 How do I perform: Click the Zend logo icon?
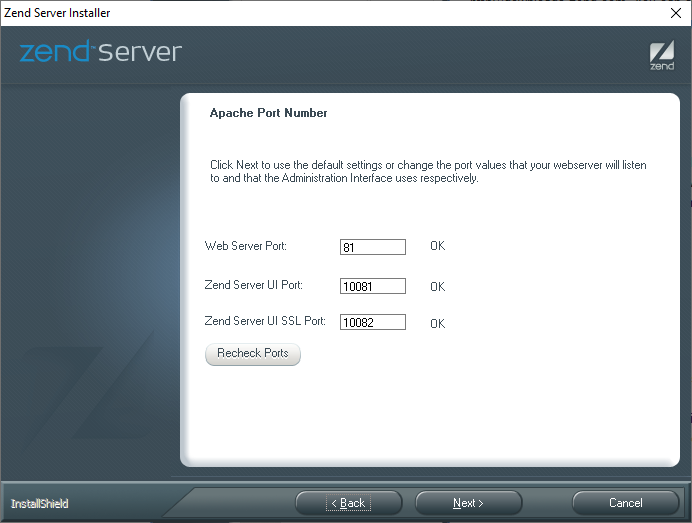pos(662,55)
